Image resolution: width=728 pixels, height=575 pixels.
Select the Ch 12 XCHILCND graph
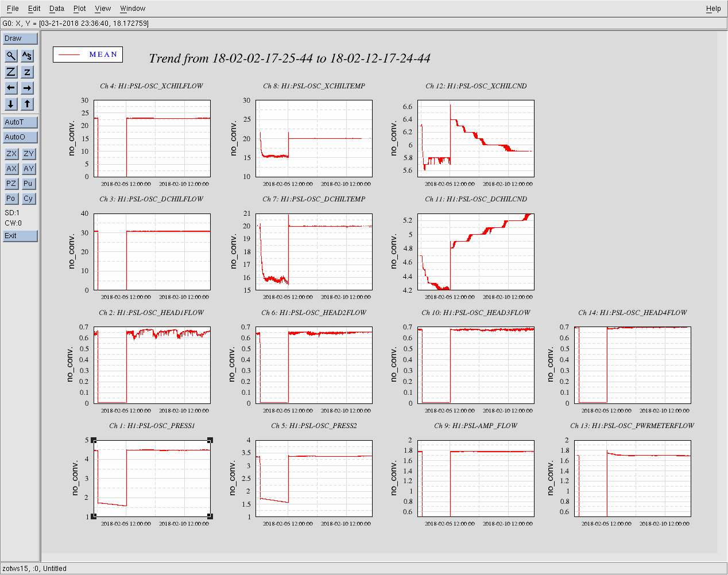[x=476, y=138]
